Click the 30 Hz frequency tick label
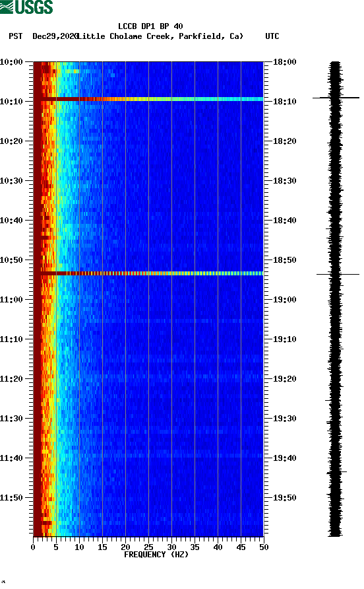Image resolution: width=364 pixels, height=589 pixels. pyautogui.click(x=171, y=547)
